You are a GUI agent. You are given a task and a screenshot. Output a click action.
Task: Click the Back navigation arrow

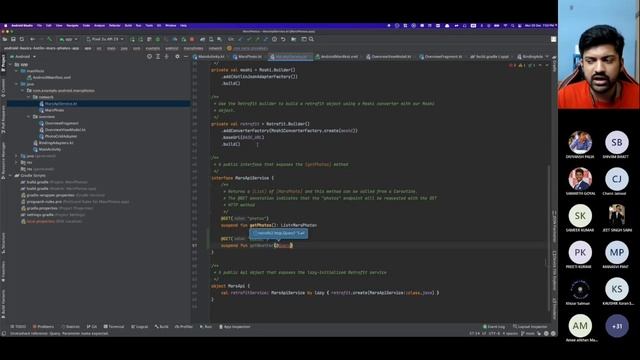[32, 39]
